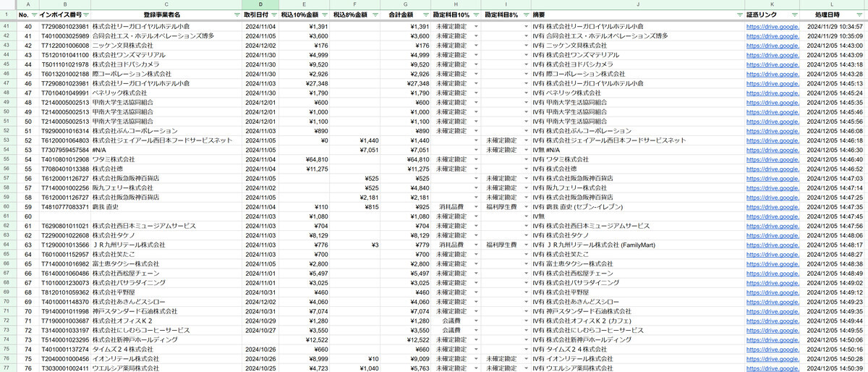Select the 摘要 header cell
Viewport: 868px width, 372px height.
point(638,14)
